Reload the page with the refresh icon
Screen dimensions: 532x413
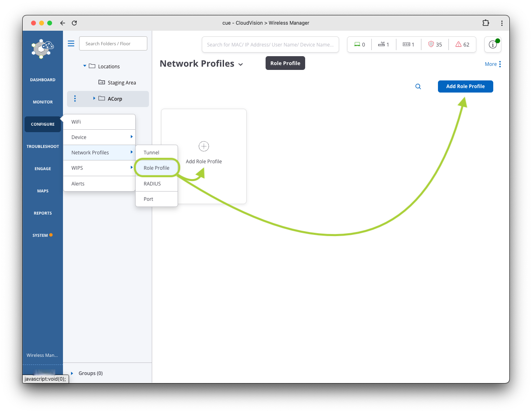[74, 23]
